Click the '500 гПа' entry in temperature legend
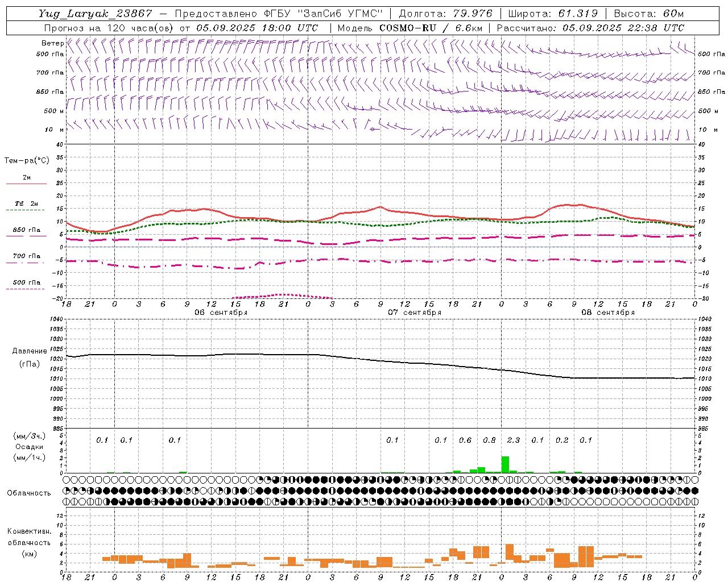Image resolution: width=728 pixels, height=582 pixels. 27,282
